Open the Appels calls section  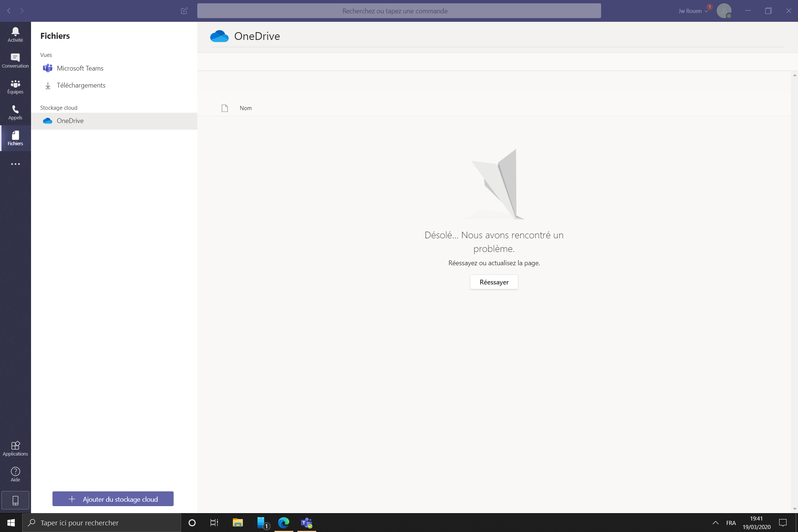pyautogui.click(x=15, y=112)
